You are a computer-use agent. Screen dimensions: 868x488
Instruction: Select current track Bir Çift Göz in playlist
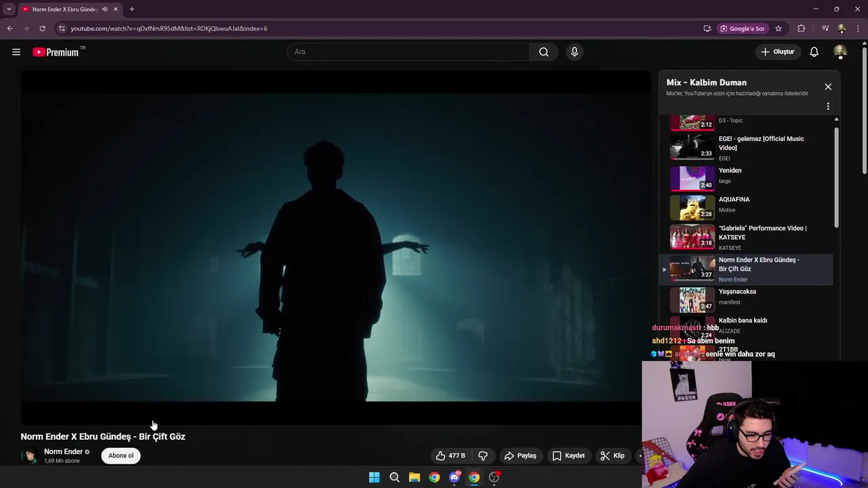point(746,269)
